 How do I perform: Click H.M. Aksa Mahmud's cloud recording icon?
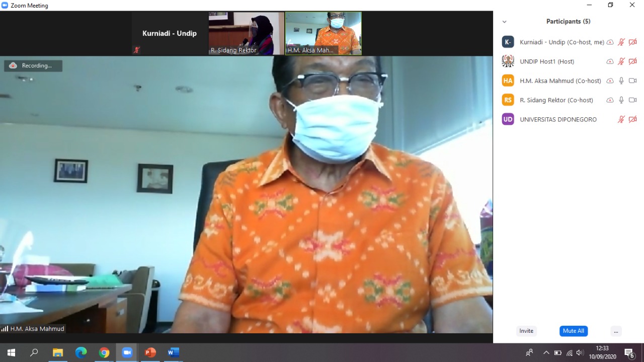tap(610, 81)
